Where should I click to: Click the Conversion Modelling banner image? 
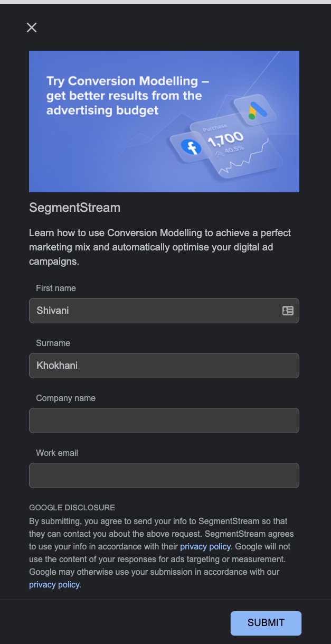[x=164, y=121]
